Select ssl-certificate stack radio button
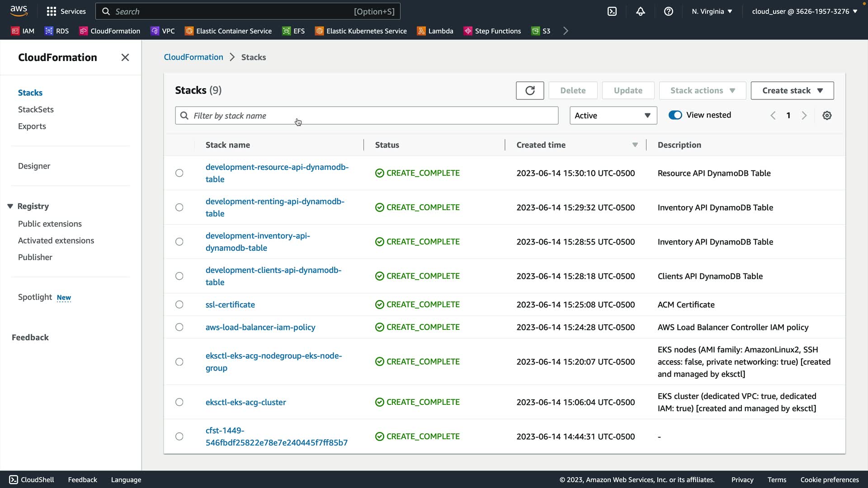 pyautogui.click(x=179, y=305)
